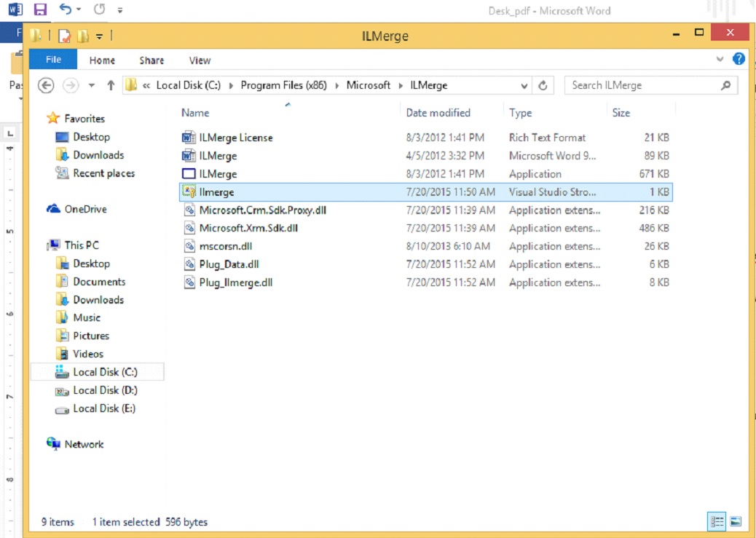Click Redo icon in Word title bar
This screenshot has height=538, width=756.
click(x=99, y=9)
